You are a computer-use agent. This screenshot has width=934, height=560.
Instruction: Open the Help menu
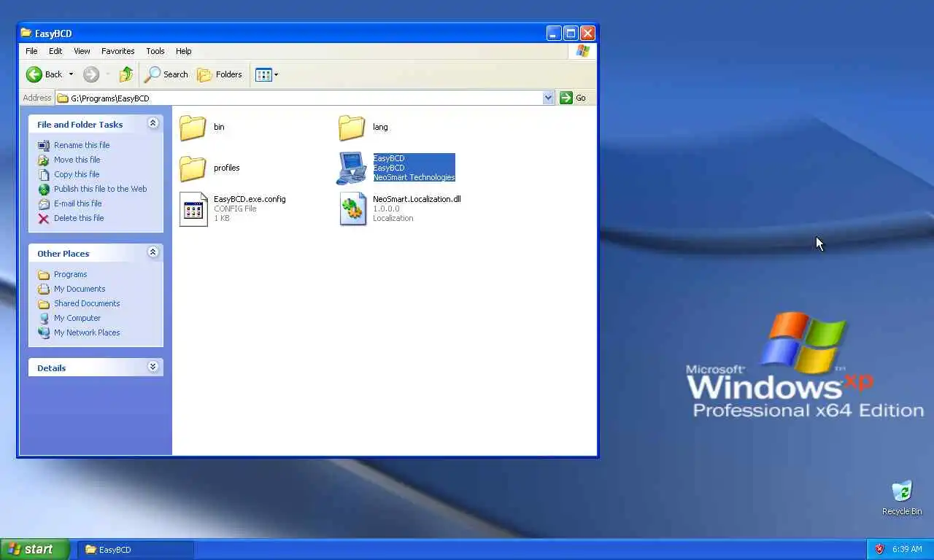pyautogui.click(x=184, y=51)
